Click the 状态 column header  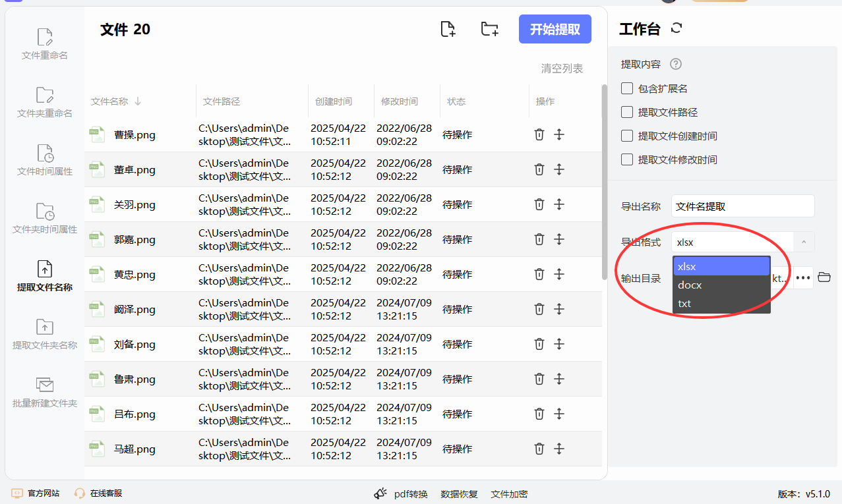click(x=456, y=101)
